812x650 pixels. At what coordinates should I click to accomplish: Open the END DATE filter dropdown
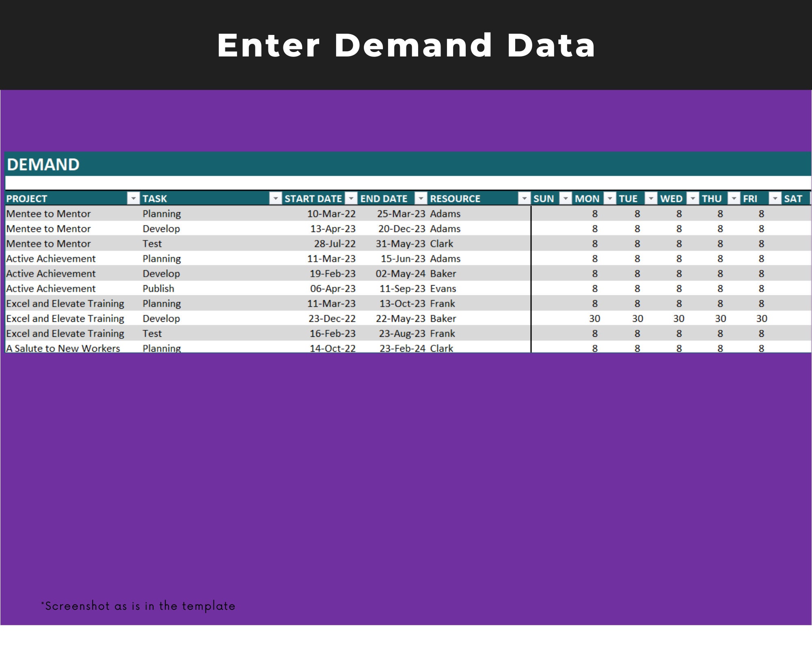(x=421, y=198)
